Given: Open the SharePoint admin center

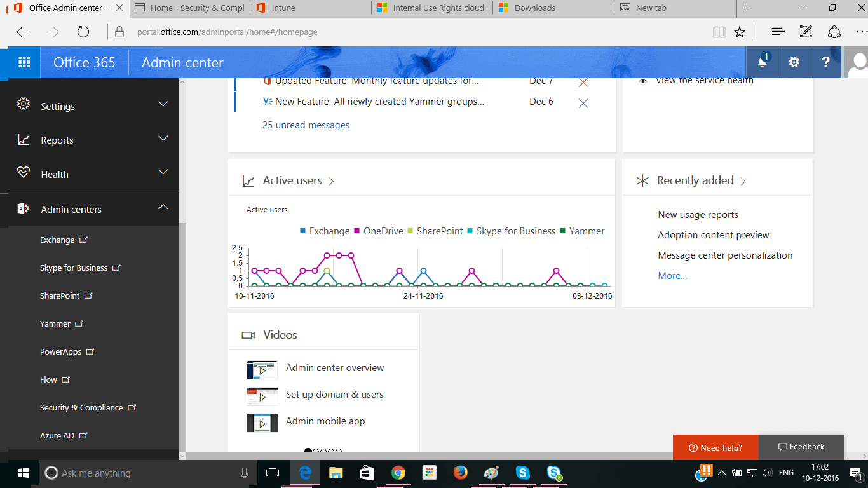Looking at the screenshot, I should pos(66,295).
